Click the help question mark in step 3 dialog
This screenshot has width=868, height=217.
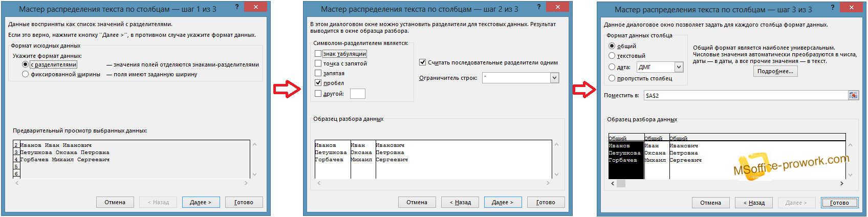(833, 7)
